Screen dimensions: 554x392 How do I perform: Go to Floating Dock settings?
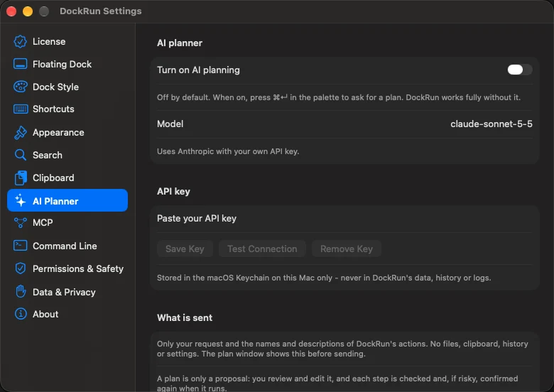point(63,64)
